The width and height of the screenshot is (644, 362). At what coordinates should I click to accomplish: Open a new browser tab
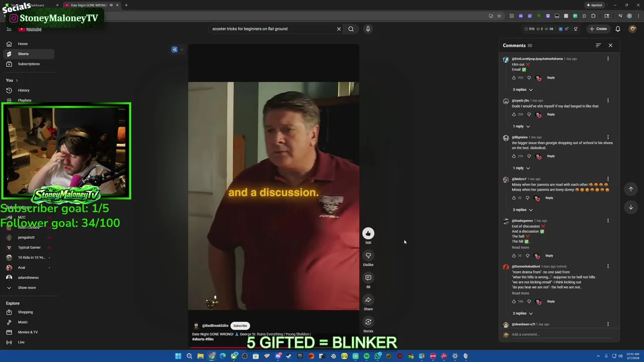point(126,5)
